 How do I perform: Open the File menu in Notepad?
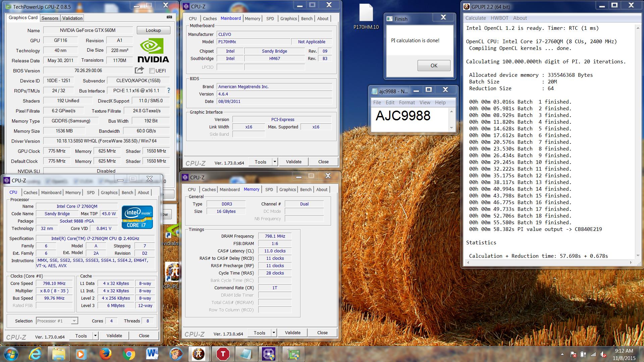click(377, 103)
